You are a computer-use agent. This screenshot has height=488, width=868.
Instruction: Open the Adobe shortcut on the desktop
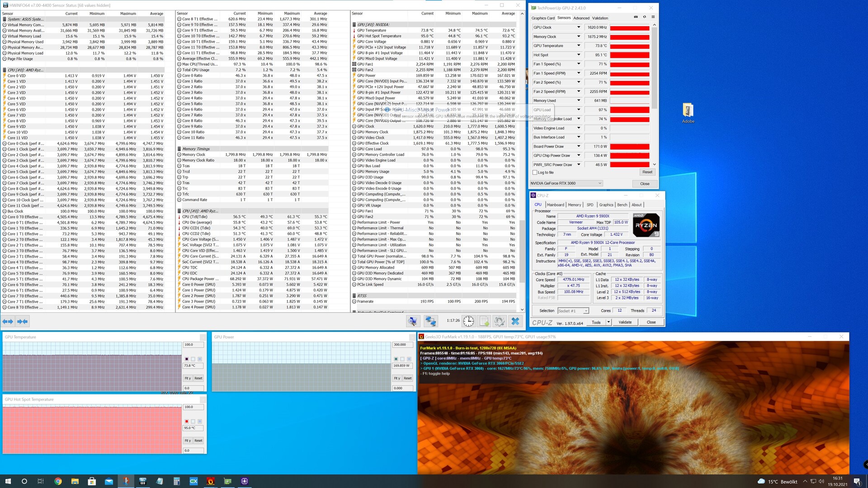[688, 113]
